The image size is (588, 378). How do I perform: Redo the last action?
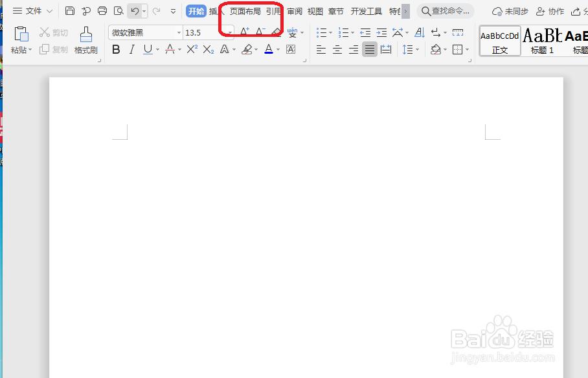click(156, 11)
